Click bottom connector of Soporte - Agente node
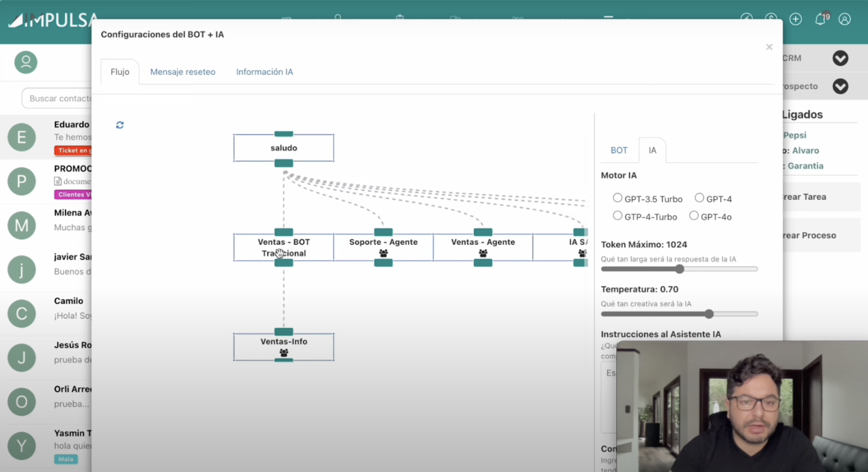Image resolution: width=868 pixels, height=472 pixels. pos(383,263)
